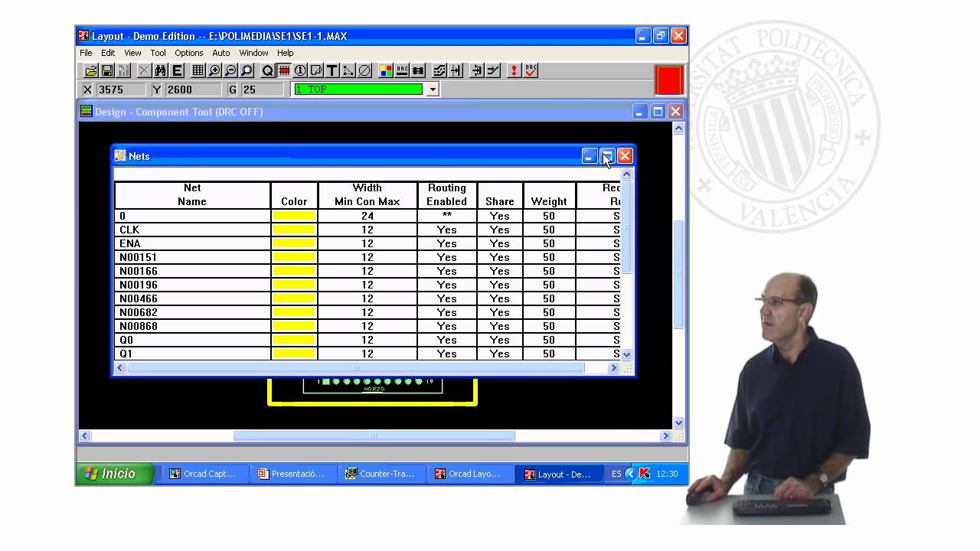Open the spreadsheet grid icon
This screenshot has width=980, height=551.
[198, 70]
